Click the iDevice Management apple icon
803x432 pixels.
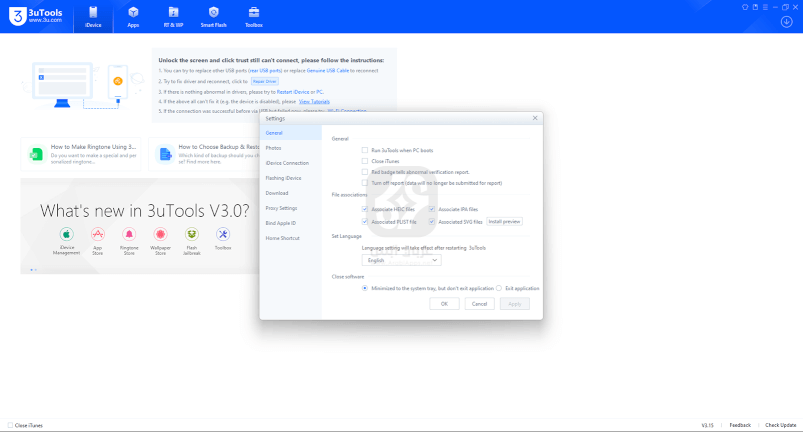point(66,234)
